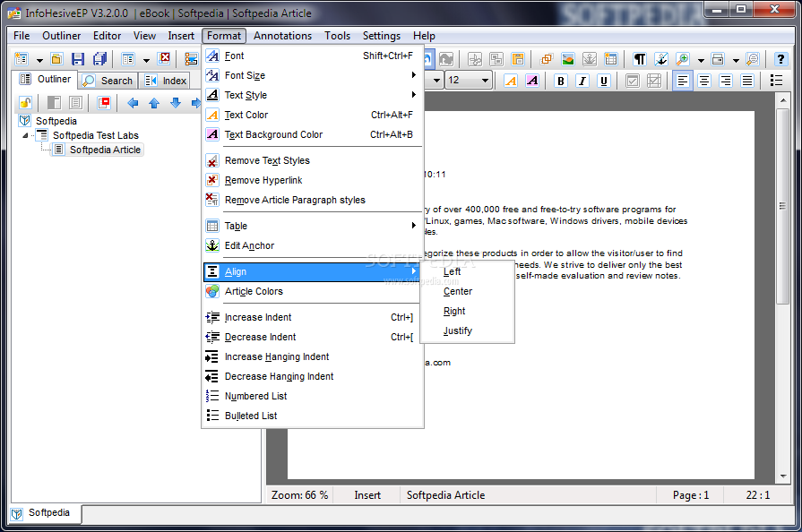Viewport: 802px width, 532px height.
Task: Expand the Text Style submenu
Action: pos(313,95)
